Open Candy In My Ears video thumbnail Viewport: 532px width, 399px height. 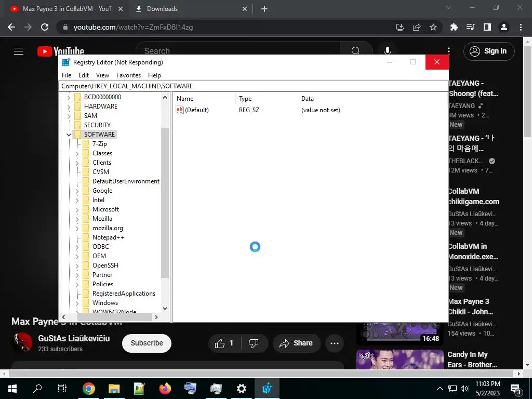(x=400, y=360)
